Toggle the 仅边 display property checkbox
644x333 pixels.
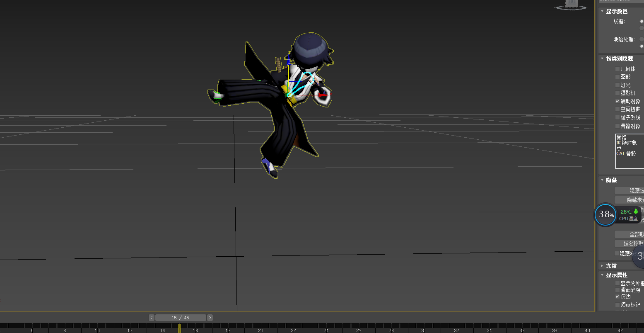[617, 297]
